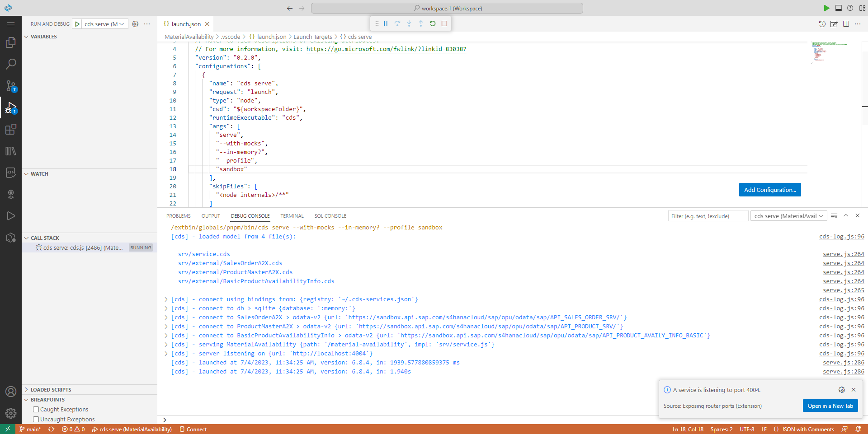Open the cds serve launch configuration dropdown
Viewport: 868px width, 434px height.
pyautogui.click(x=105, y=24)
